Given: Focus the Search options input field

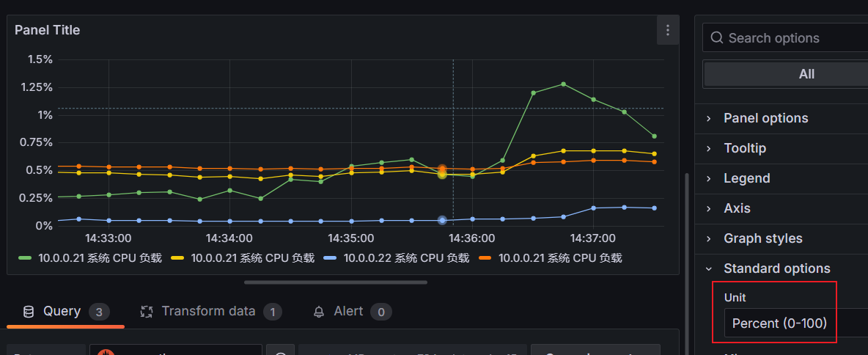Looking at the screenshot, I should pyautogui.click(x=792, y=38).
